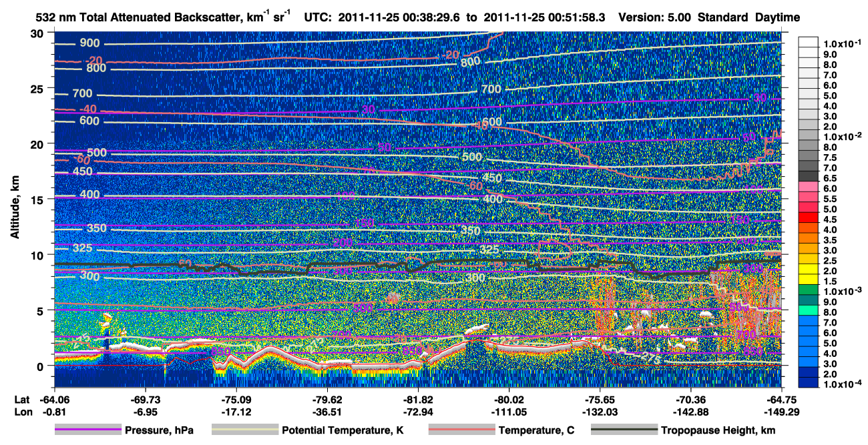Click latitude value '-70.36'
868x445 pixels.
tap(690, 399)
